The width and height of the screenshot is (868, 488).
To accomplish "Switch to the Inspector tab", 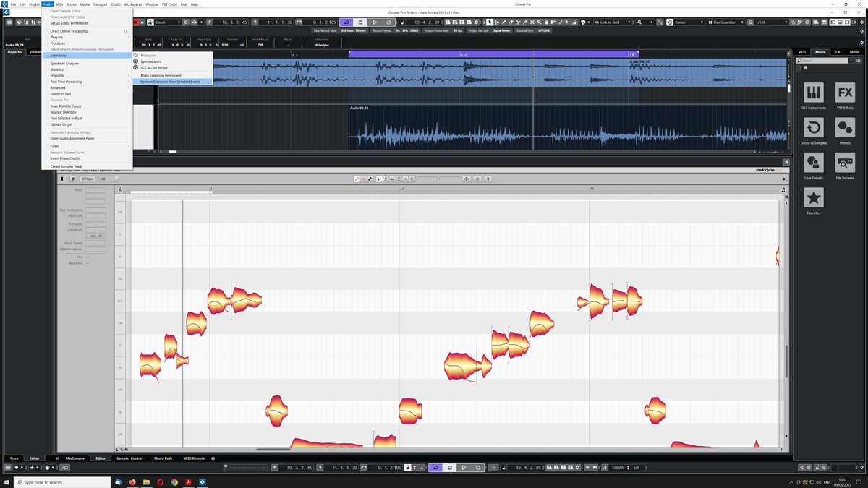I will 14,52.
